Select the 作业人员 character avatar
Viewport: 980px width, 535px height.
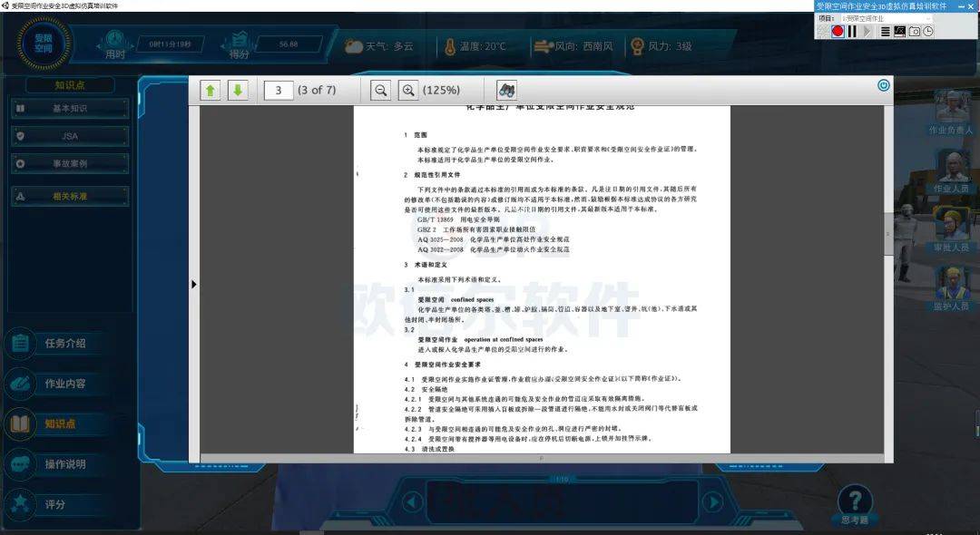pos(952,165)
